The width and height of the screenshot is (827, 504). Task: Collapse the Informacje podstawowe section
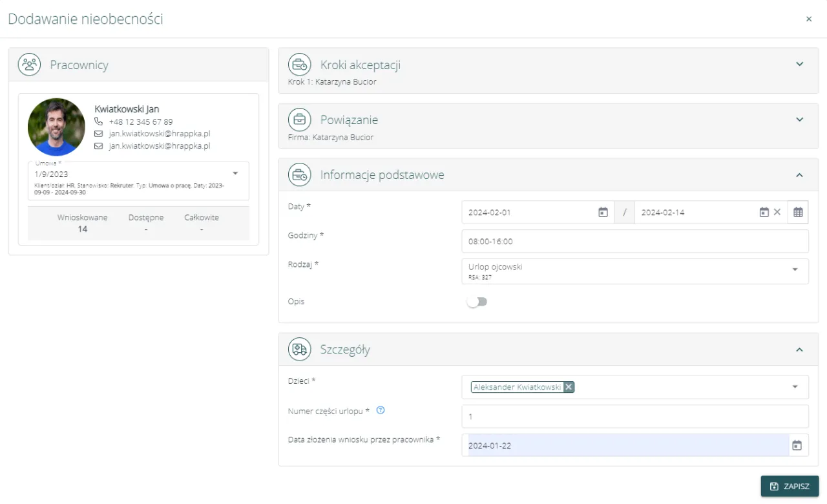pos(799,175)
